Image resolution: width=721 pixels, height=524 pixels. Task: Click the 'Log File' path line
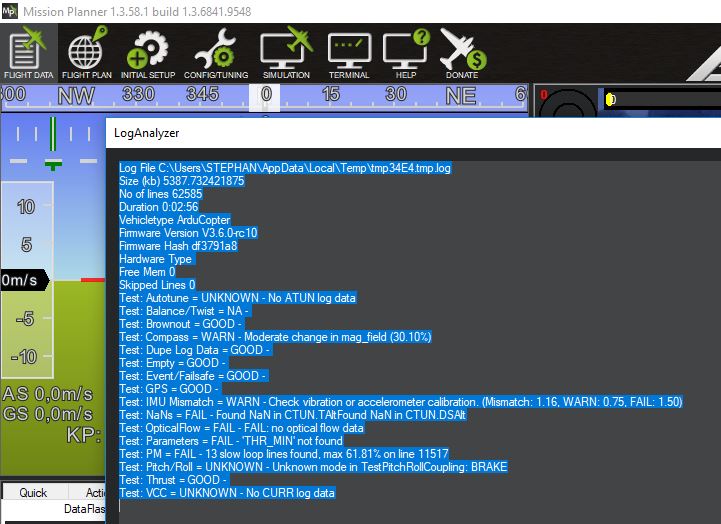point(285,168)
